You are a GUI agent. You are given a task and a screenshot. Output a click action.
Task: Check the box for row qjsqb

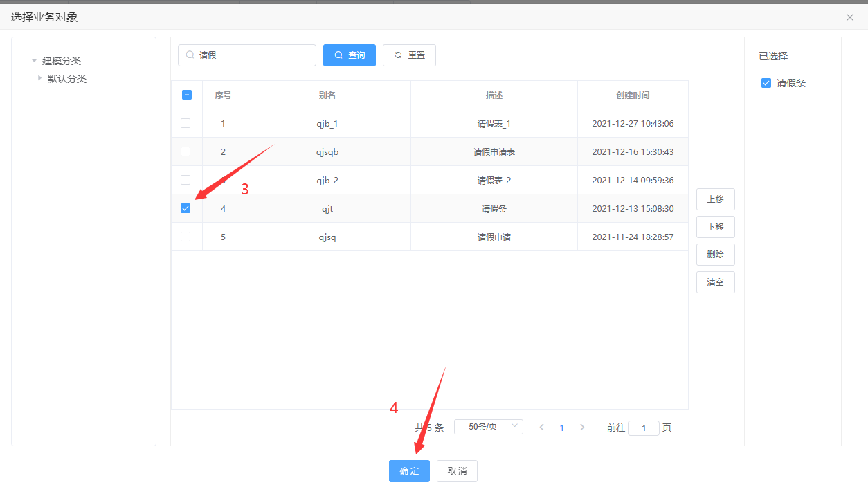point(186,151)
